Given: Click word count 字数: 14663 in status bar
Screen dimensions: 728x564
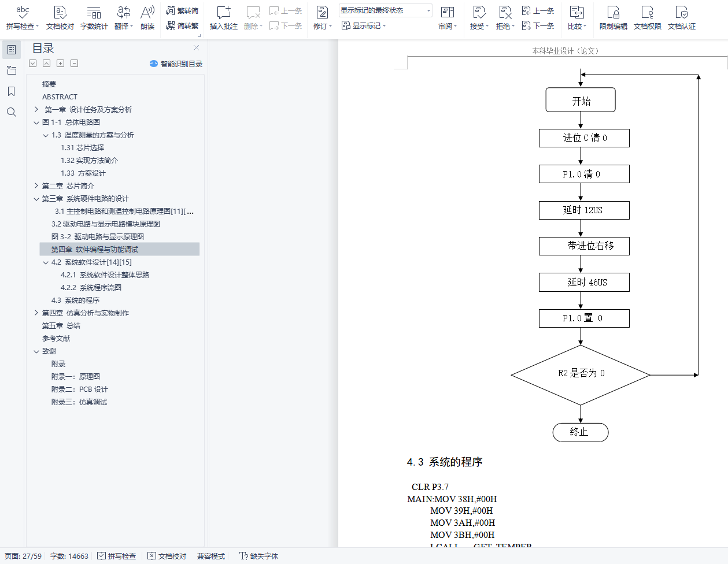Looking at the screenshot, I should (x=69, y=556).
